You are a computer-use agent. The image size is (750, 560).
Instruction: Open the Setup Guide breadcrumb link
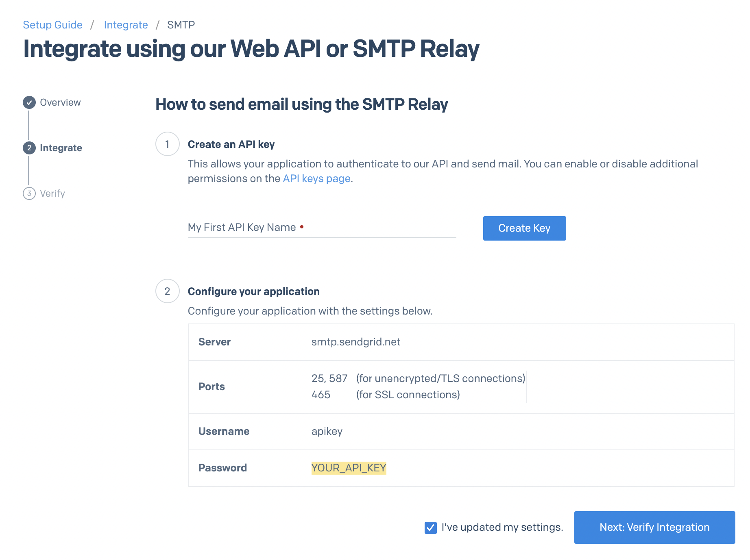(52, 25)
